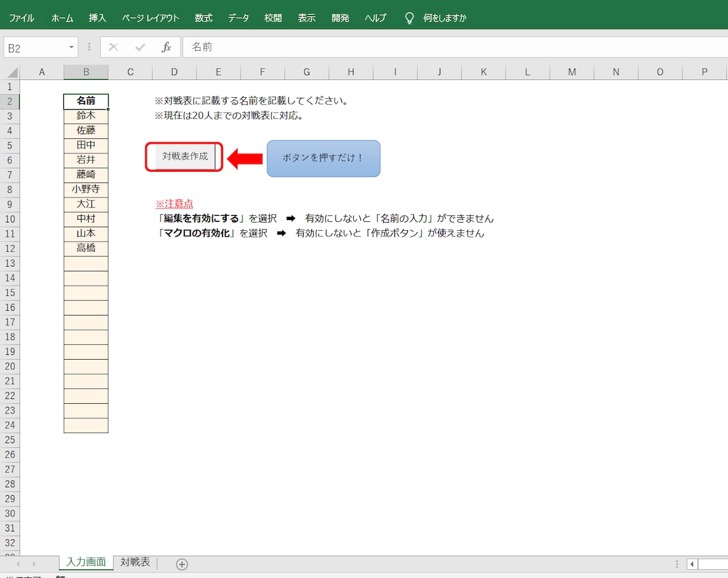Click the マクロの有効化 note line
The height and width of the screenshot is (578, 728).
(320, 233)
